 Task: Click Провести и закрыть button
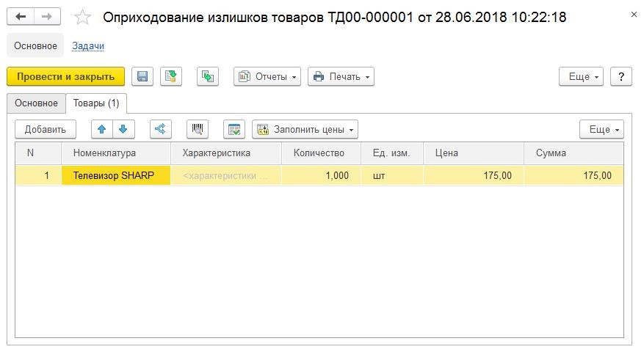[65, 77]
